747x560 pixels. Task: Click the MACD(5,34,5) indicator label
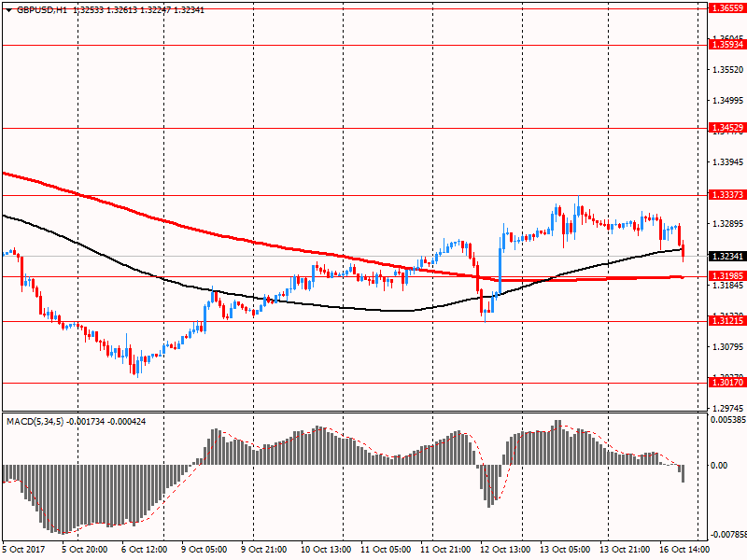coord(35,422)
